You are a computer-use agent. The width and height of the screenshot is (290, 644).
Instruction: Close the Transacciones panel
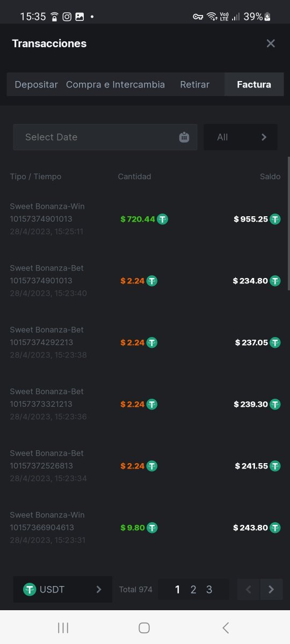coord(271,43)
